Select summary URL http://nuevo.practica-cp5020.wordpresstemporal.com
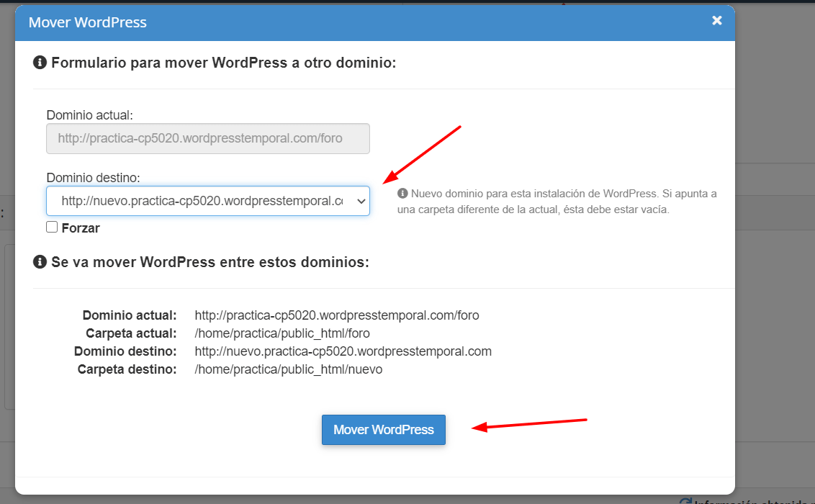 click(x=343, y=351)
